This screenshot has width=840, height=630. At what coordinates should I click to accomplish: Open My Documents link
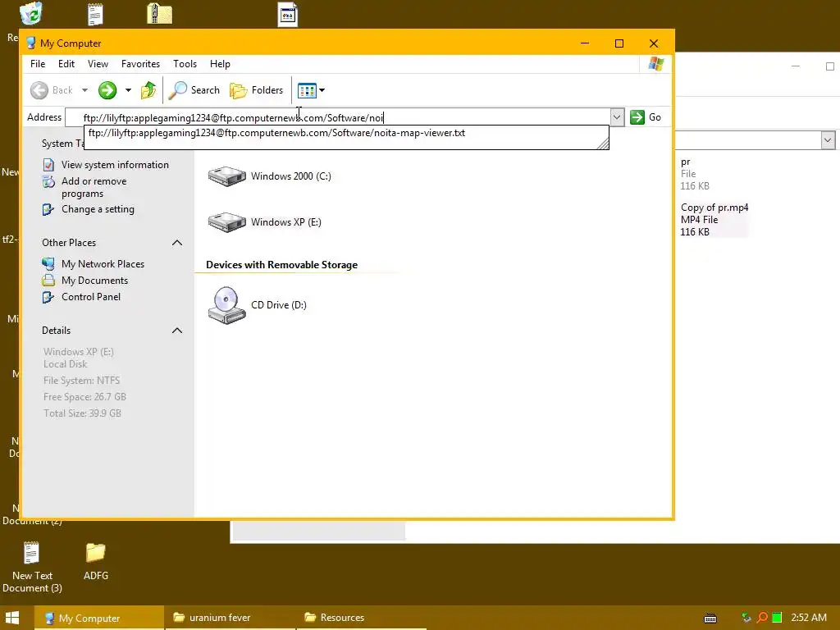tap(95, 281)
